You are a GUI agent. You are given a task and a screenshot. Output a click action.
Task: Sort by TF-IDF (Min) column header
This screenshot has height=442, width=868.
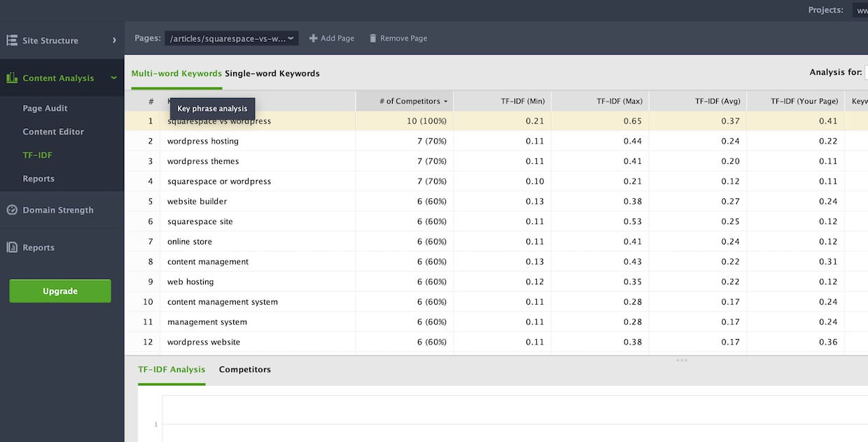pos(502,102)
